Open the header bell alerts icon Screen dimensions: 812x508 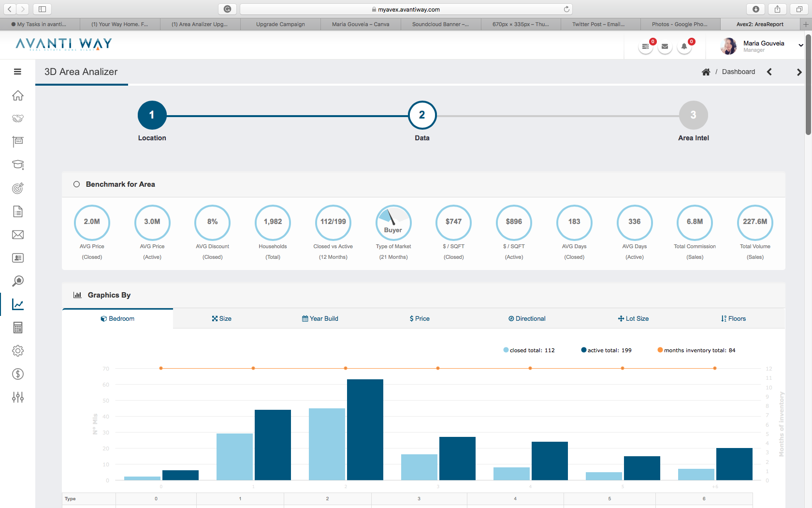tap(684, 46)
